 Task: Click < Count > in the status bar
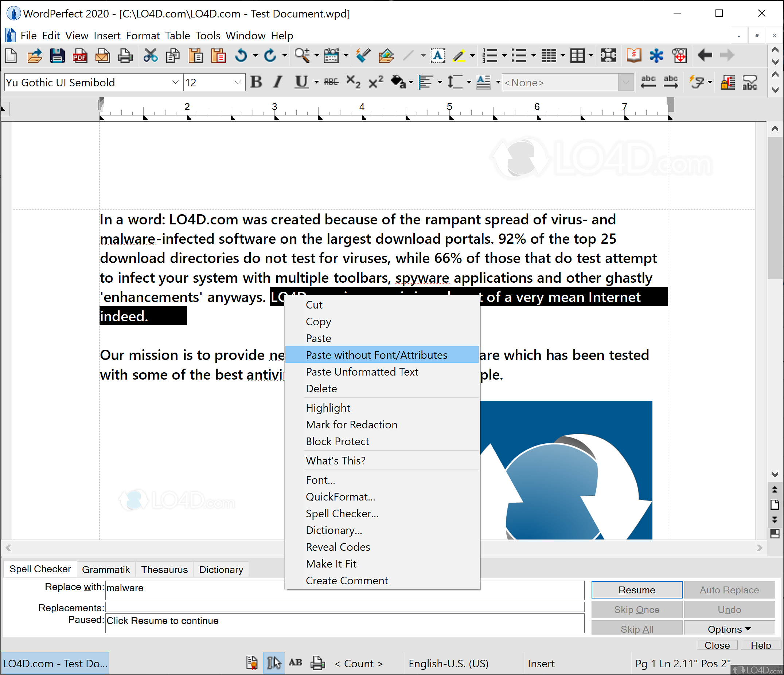[x=358, y=664]
